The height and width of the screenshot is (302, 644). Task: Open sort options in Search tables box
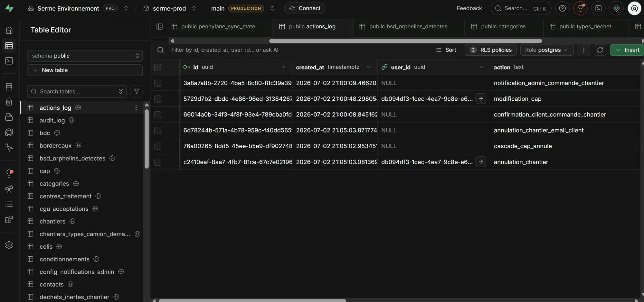[x=121, y=91]
